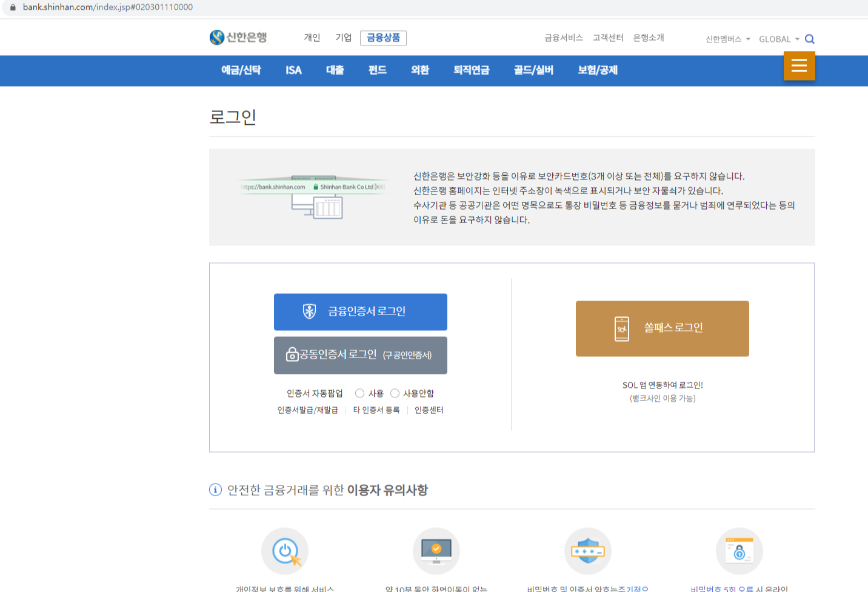Image resolution: width=868 pixels, height=592 pixels.
Task: Click the text SOL 앱 연동하여 로그인!
Action: click(663, 385)
